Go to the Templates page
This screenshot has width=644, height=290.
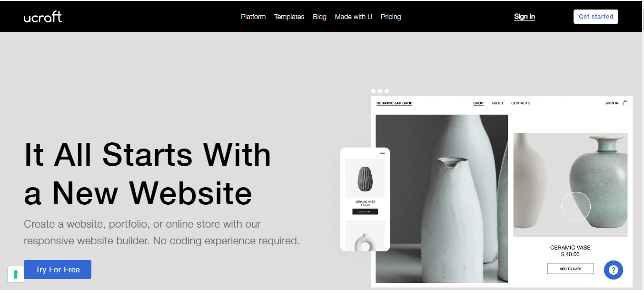click(289, 17)
